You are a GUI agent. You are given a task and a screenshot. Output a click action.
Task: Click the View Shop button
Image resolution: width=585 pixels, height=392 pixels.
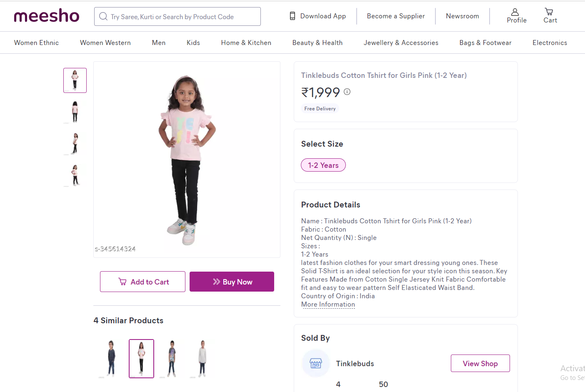click(x=480, y=364)
